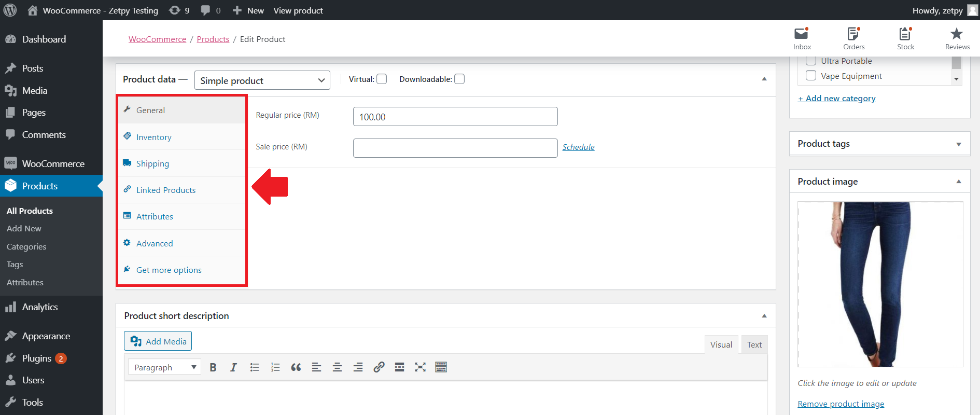Align text center

pos(337,367)
